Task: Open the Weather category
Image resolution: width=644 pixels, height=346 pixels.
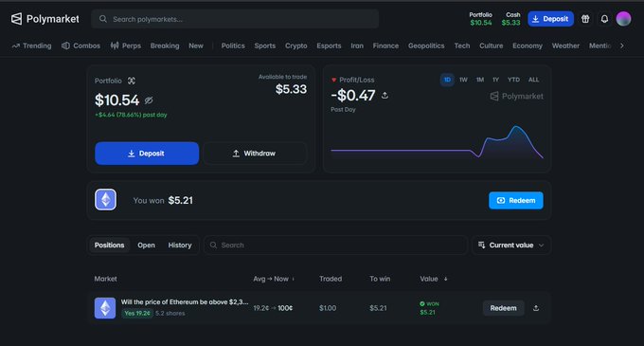Action: [x=565, y=46]
